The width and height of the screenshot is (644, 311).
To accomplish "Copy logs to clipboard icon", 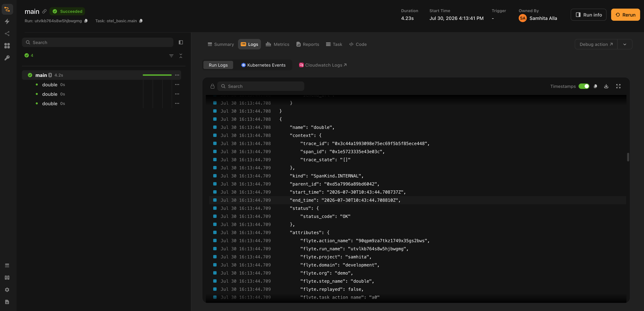I will coord(595,86).
